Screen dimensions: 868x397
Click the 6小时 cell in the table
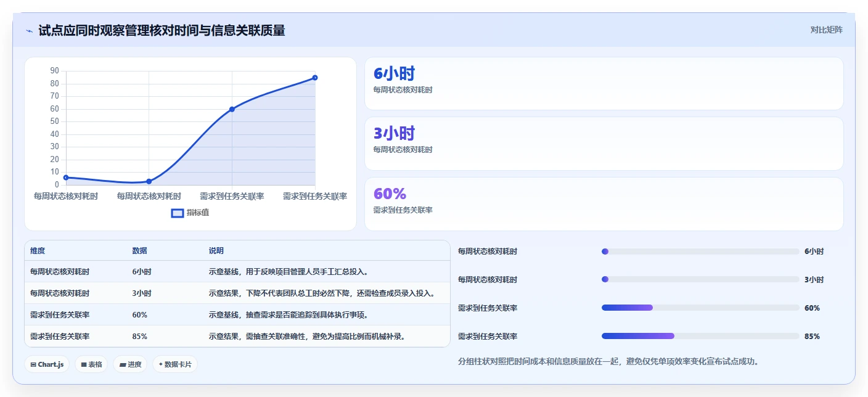point(142,272)
